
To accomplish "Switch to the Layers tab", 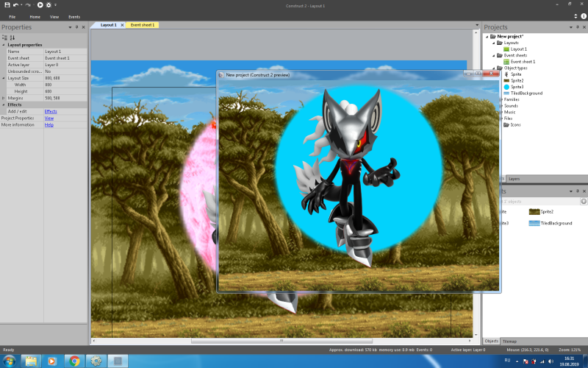I will pyautogui.click(x=514, y=179).
